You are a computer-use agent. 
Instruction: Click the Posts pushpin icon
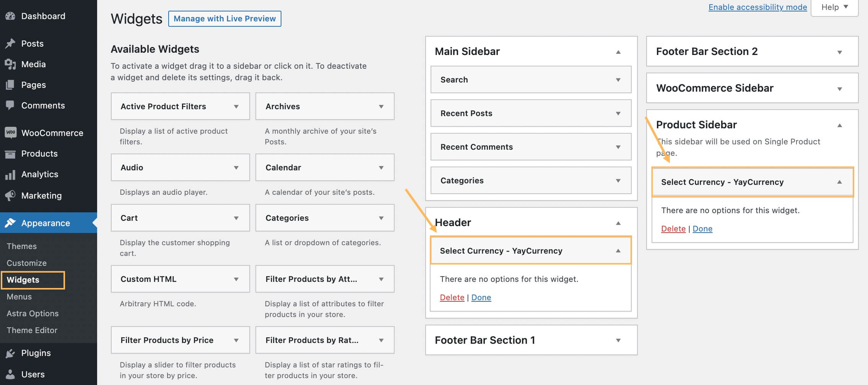tap(10, 44)
